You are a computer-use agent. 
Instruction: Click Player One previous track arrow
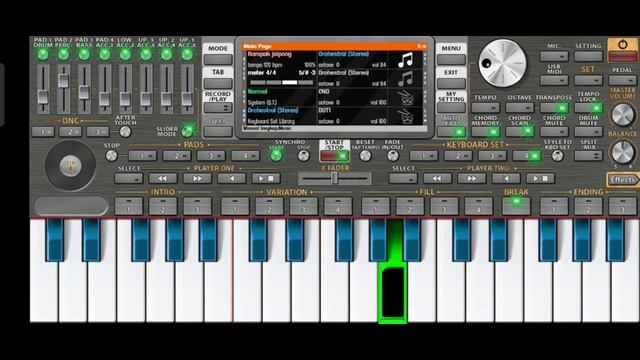click(x=231, y=178)
